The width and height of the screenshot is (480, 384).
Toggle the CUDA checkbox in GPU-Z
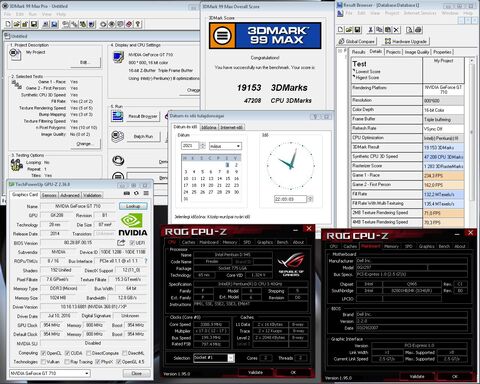(67, 353)
